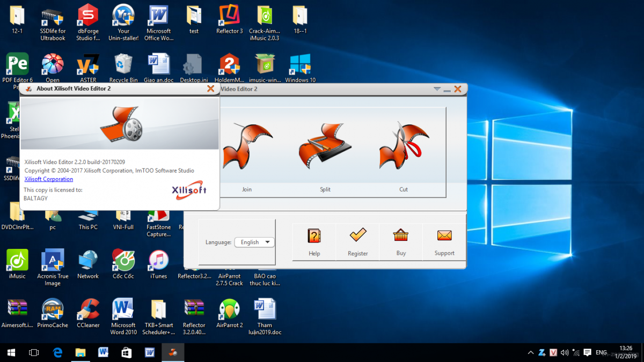644x362 pixels.
Task: Select the Recycle Bin icon
Action: 123,68
